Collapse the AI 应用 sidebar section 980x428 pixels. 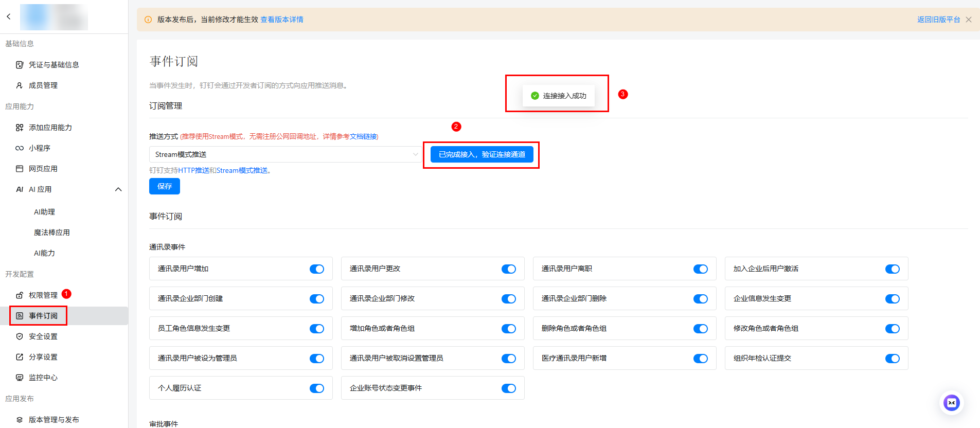(118, 189)
